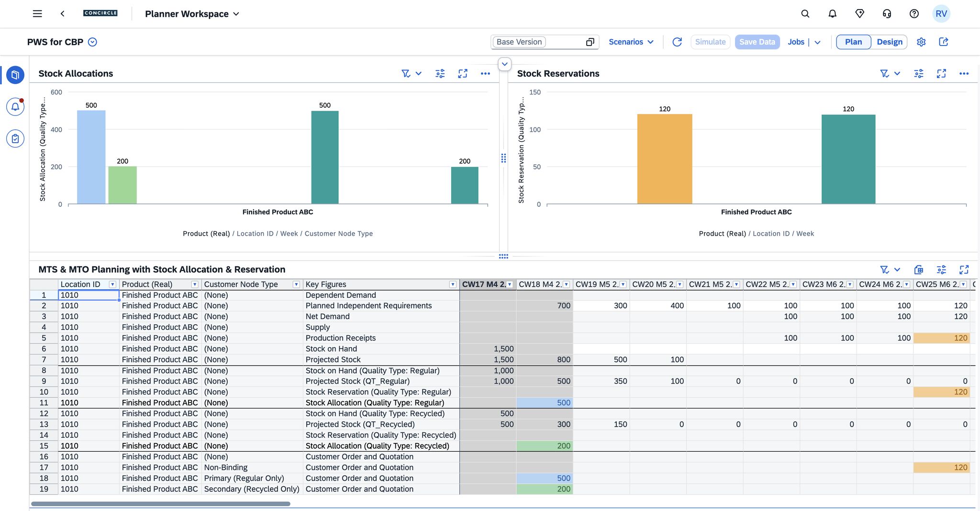
Task: Open Stock Reservations chart settings icon
Action: tap(919, 74)
